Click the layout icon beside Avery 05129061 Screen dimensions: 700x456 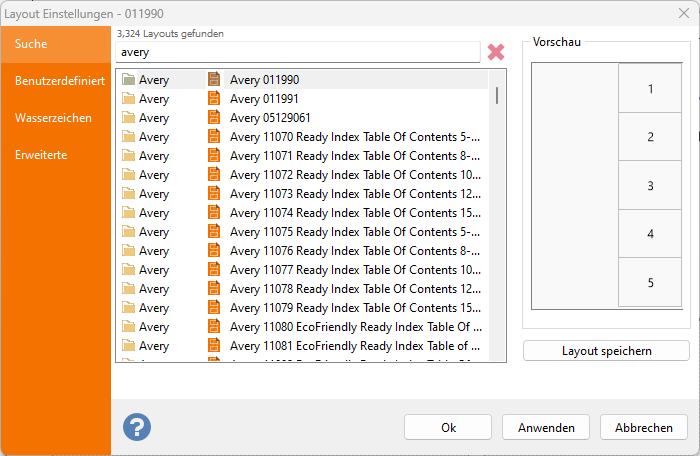tap(213, 118)
